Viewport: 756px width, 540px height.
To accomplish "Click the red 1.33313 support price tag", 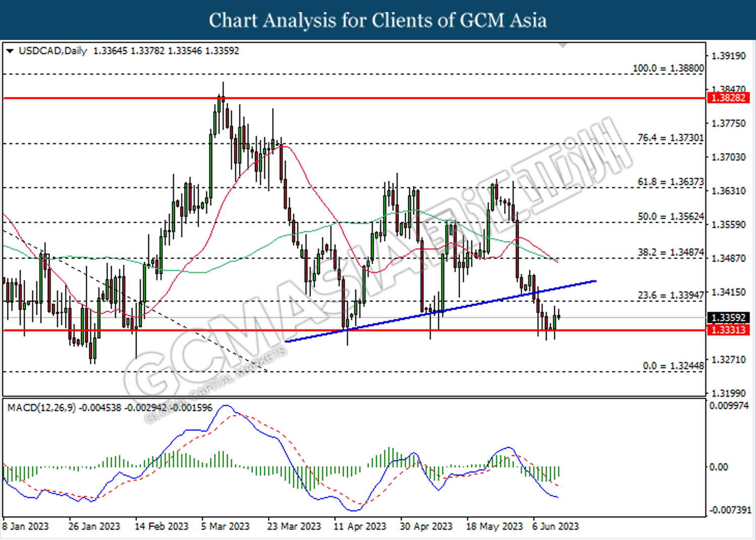I will pyautogui.click(x=728, y=330).
